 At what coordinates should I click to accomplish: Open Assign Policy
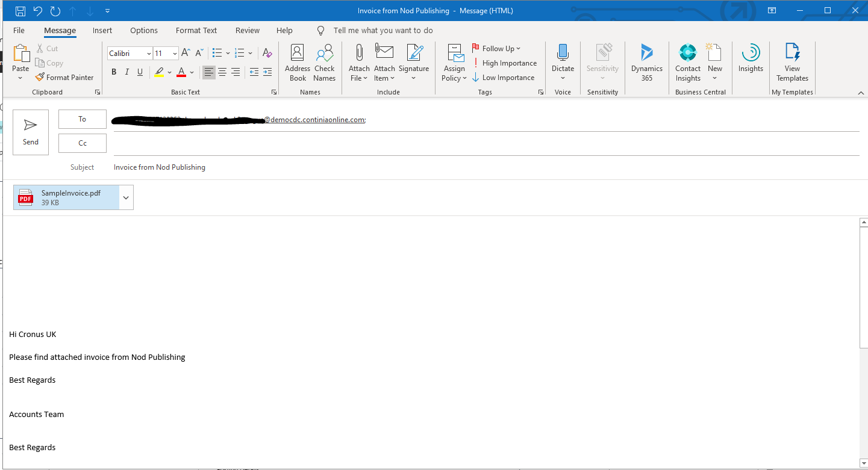pos(454,63)
